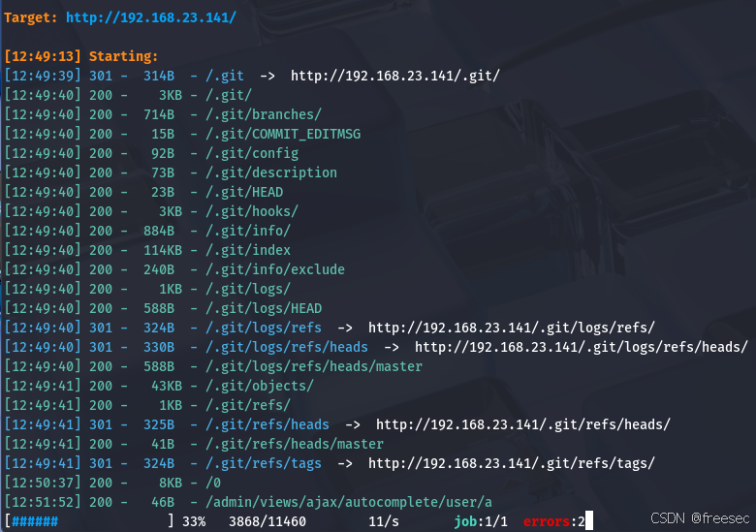Select the '[12:49:13] Starting:' line
This screenshot has width=756, height=532.
(x=81, y=56)
